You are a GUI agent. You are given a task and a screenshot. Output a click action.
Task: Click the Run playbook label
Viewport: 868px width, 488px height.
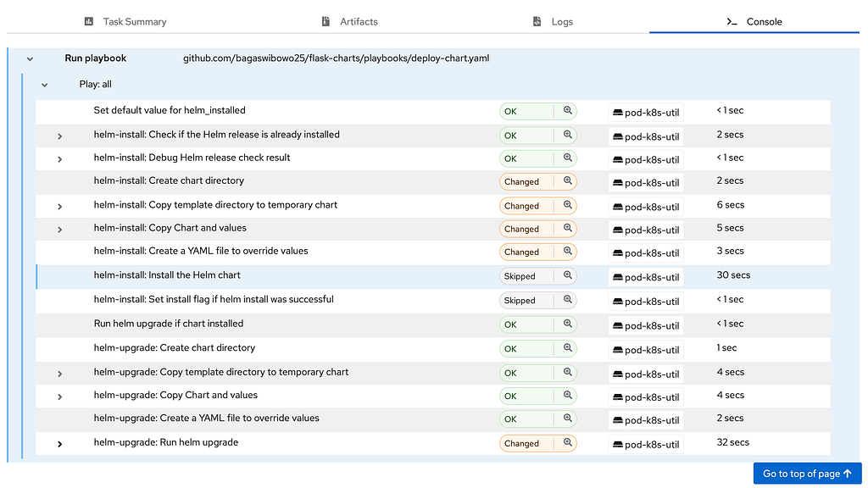click(95, 58)
